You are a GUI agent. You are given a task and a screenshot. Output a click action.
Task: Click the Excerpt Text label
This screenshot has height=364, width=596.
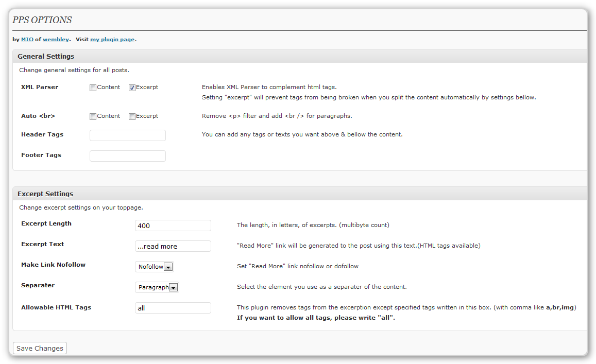(43, 244)
